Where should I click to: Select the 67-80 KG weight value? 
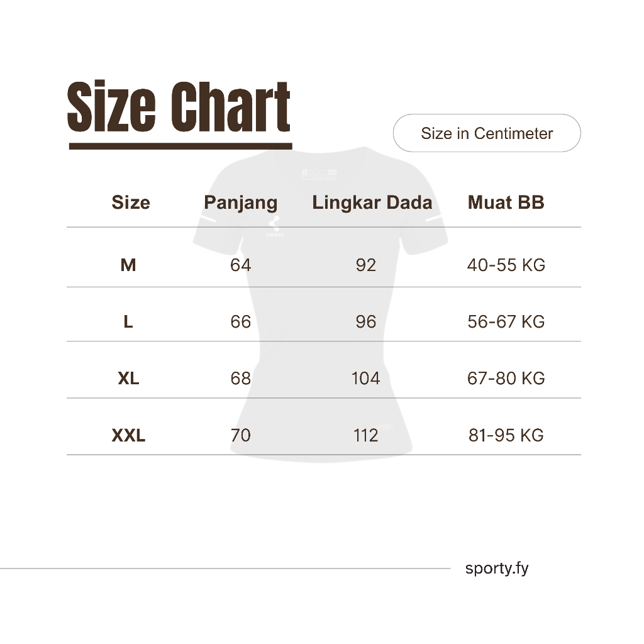(x=506, y=379)
